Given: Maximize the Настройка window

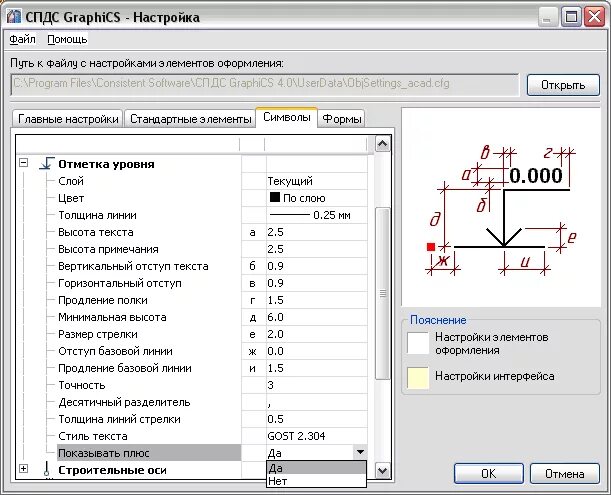Looking at the screenshot, I should pyautogui.click(x=571, y=17).
